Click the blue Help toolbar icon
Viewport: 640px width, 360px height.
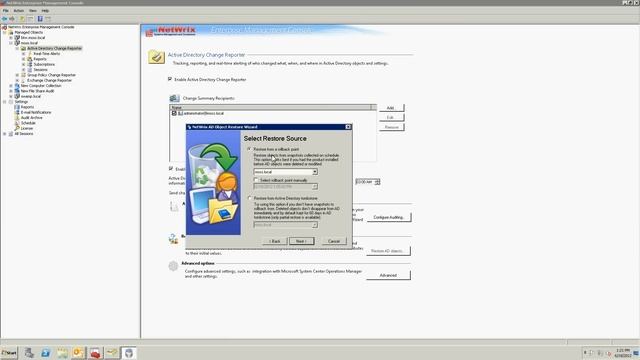click(x=40, y=19)
